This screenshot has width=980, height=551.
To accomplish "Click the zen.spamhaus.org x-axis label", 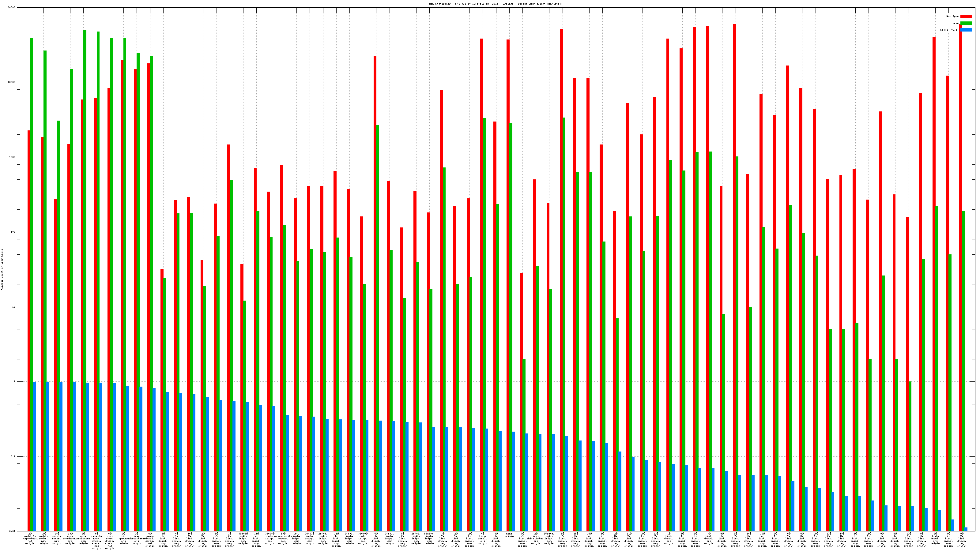I will coord(70,538).
